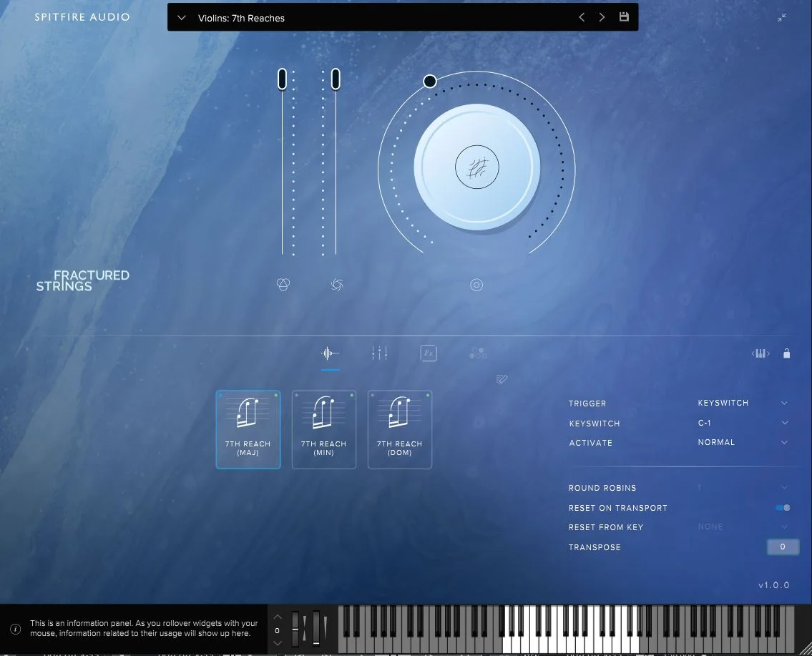Expand the Activate Normal dropdown
Viewport: 812px width, 656px height.
click(x=743, y=442)
